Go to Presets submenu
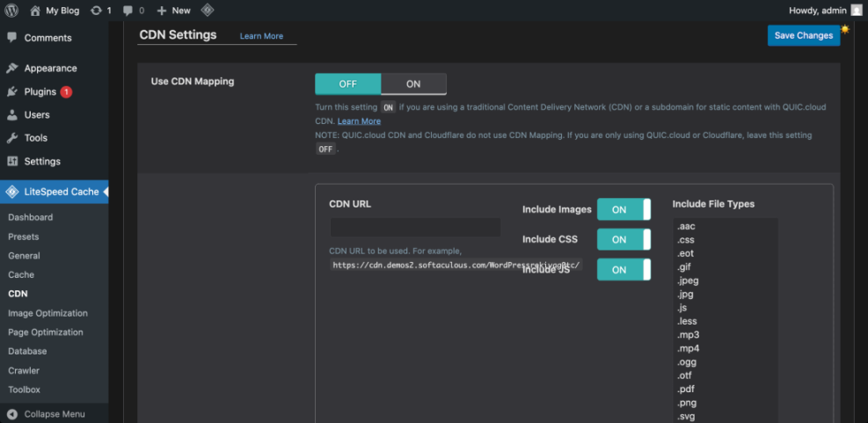 click(23, 237)
